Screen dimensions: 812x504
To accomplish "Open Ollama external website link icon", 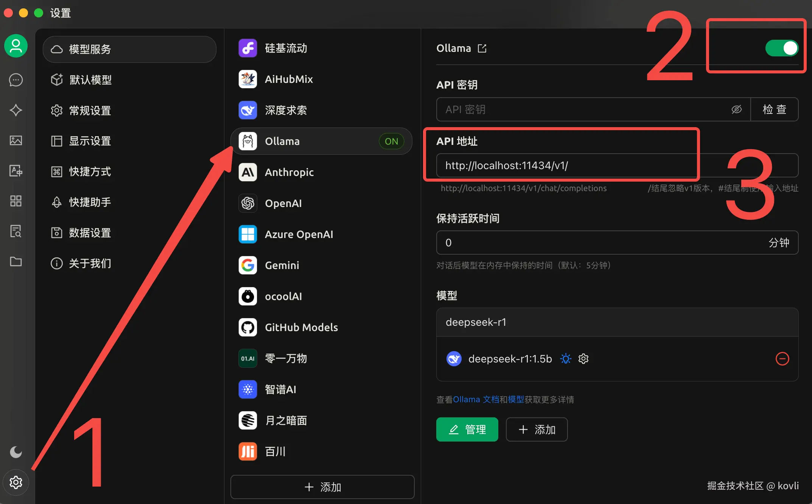I will tap(482, 48).
